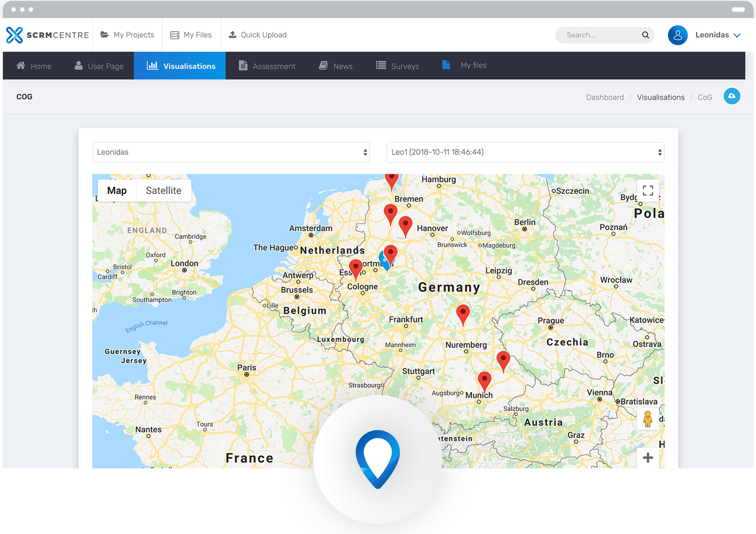Click Quick Upload
Viewport: 756px width, 534px height.
click(258, 35)
